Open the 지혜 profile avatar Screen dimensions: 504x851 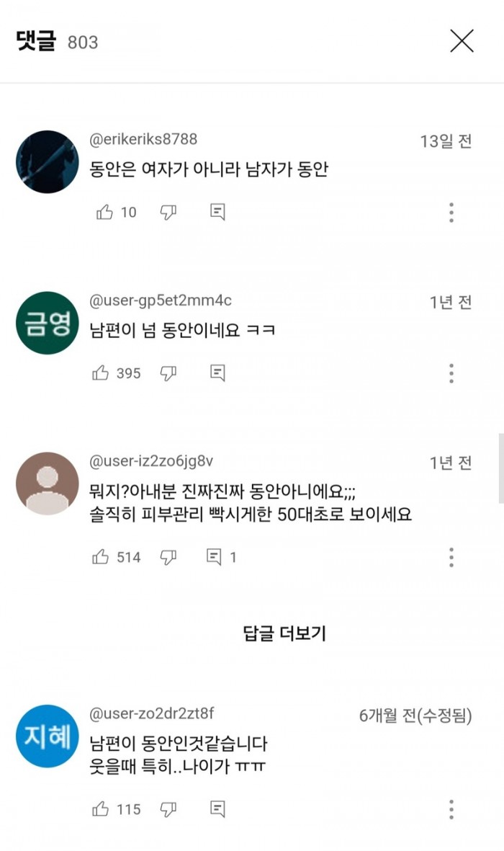click(47, 736)
